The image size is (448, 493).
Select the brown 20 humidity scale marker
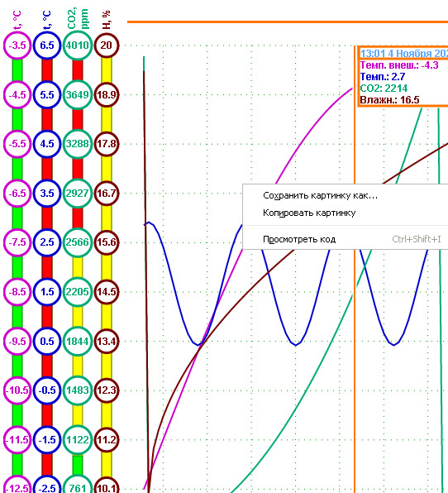click(107, 45)
